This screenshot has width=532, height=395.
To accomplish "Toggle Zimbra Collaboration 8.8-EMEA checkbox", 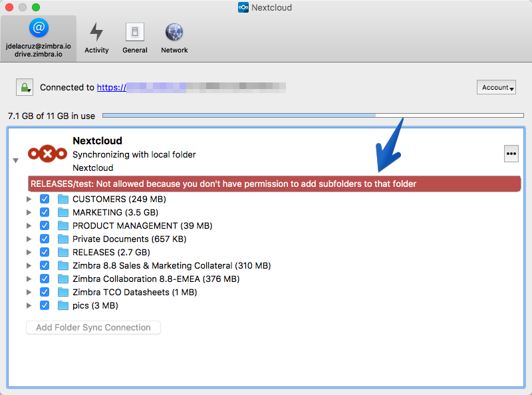I will point(45,279).
